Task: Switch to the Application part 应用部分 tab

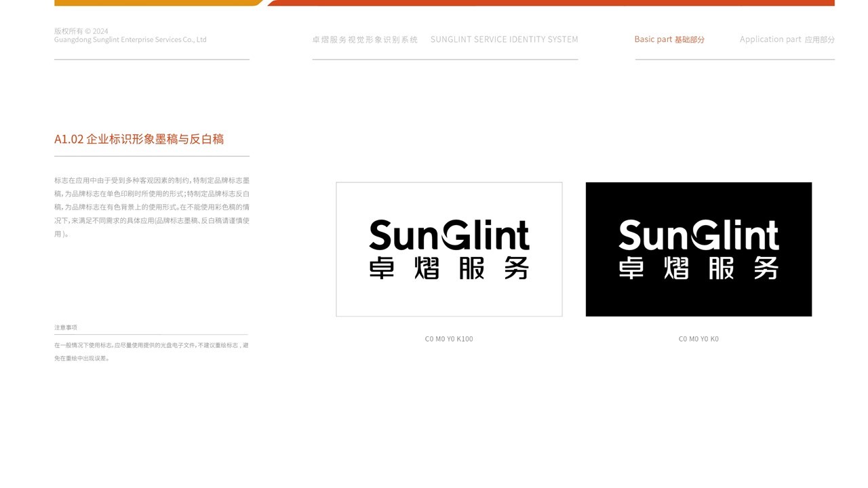Action: [x=788, y=39]
